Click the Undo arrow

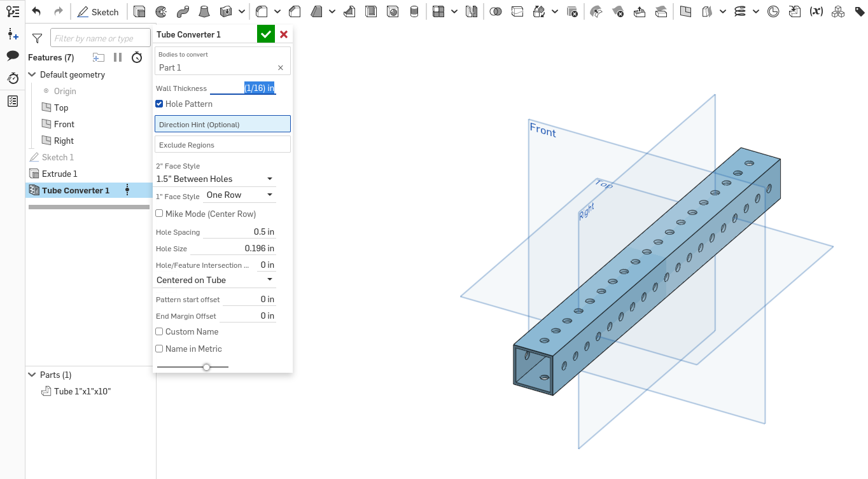point(36,11)
